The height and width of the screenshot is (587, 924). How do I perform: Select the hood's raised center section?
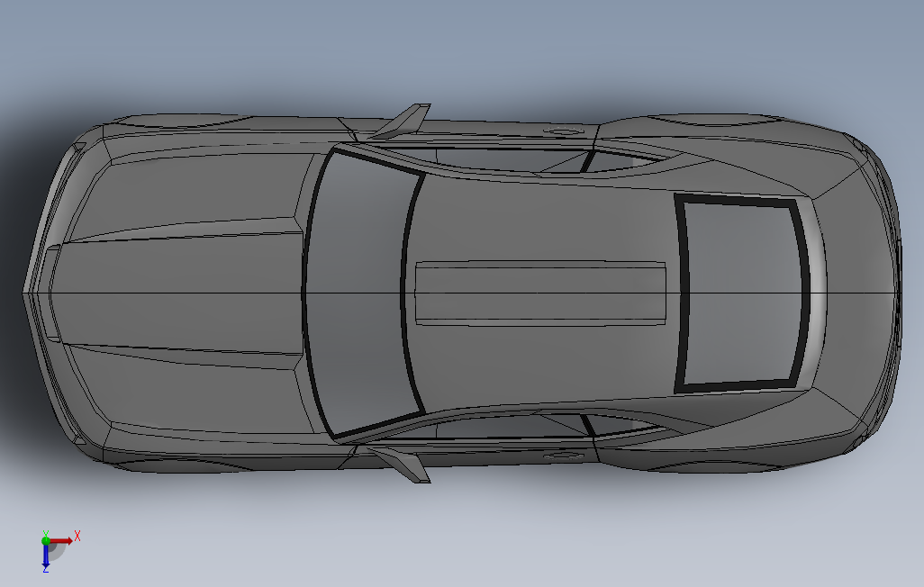pyautogui.click(x=183, y=293)
